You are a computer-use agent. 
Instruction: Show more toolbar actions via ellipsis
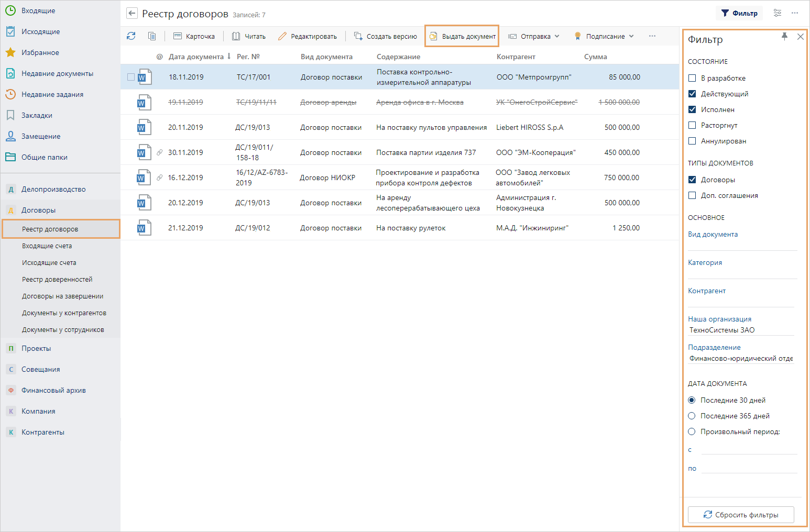(652, 36)
